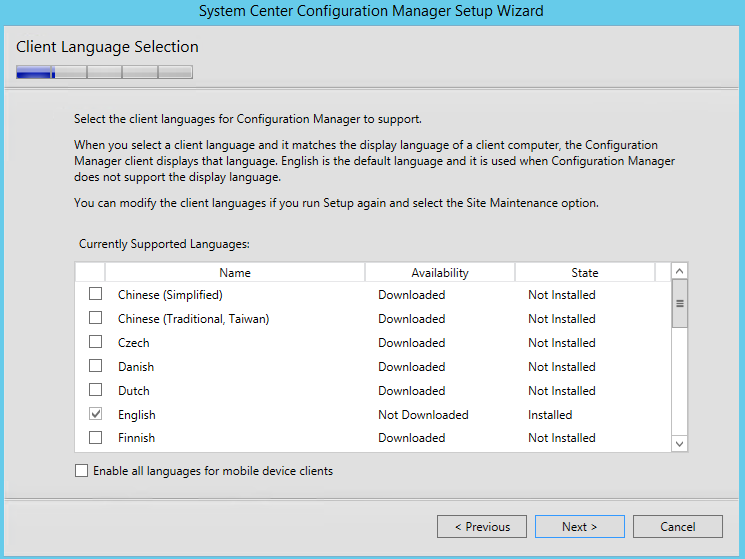This screenshot has height=559, width=745.
Task: Enable the Finnish language checkbox
Action: pos(96,437)
